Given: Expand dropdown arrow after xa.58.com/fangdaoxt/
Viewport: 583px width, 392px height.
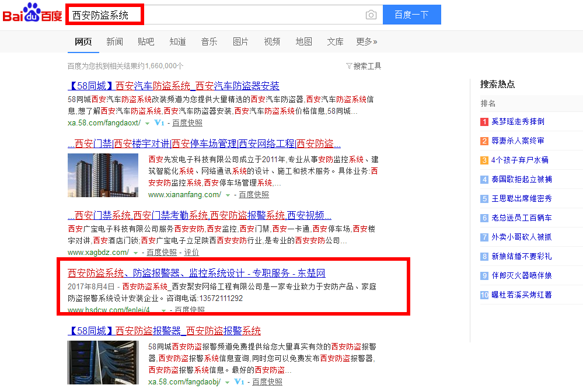Looking at the screenshot, I should click(x=147, y=123).
